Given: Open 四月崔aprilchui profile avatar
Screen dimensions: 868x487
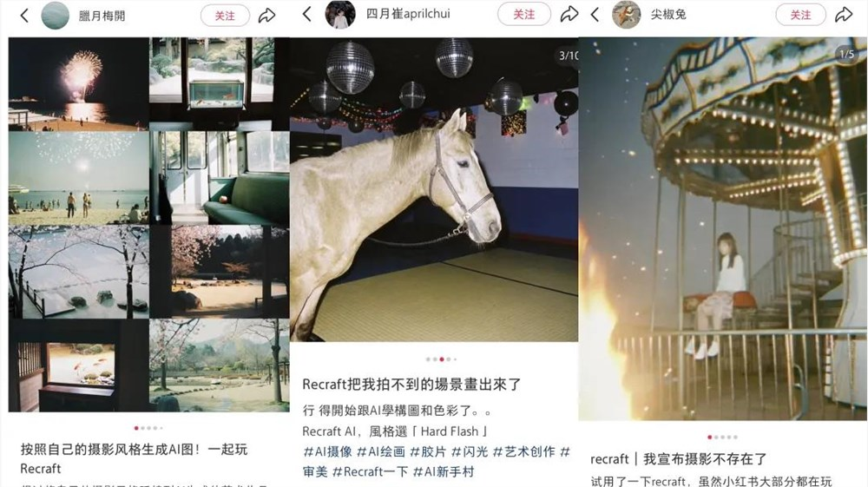Looking at the screenshot, I should point(340,15).
